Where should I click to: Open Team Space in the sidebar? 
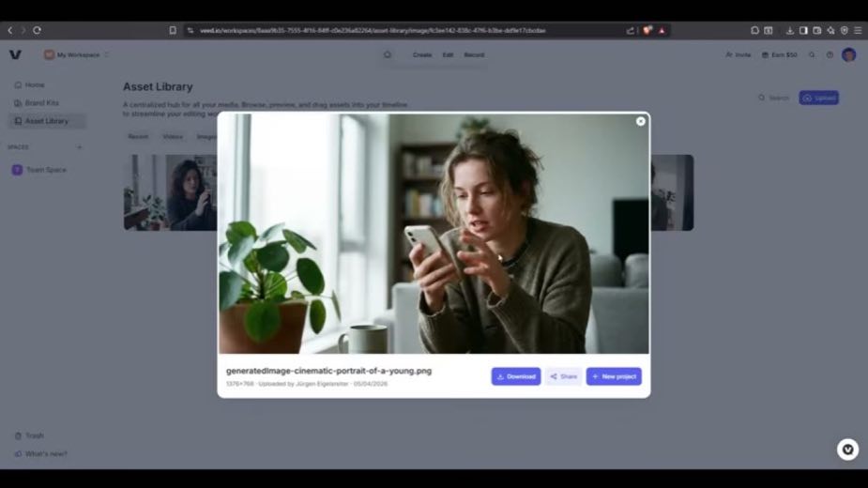click(x=47, y=170)
